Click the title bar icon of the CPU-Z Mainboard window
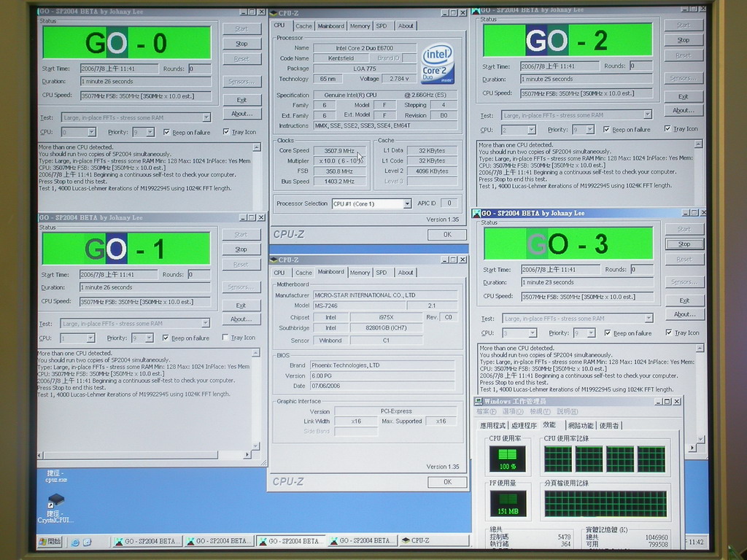 click(x=274, y=260)
